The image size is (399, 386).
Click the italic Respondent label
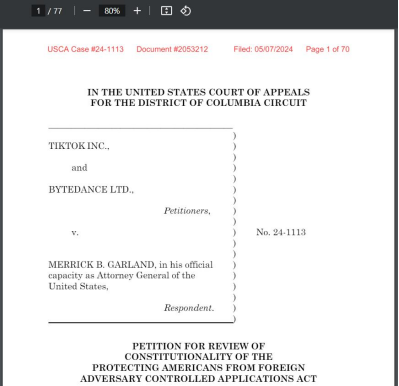[189, 308]
